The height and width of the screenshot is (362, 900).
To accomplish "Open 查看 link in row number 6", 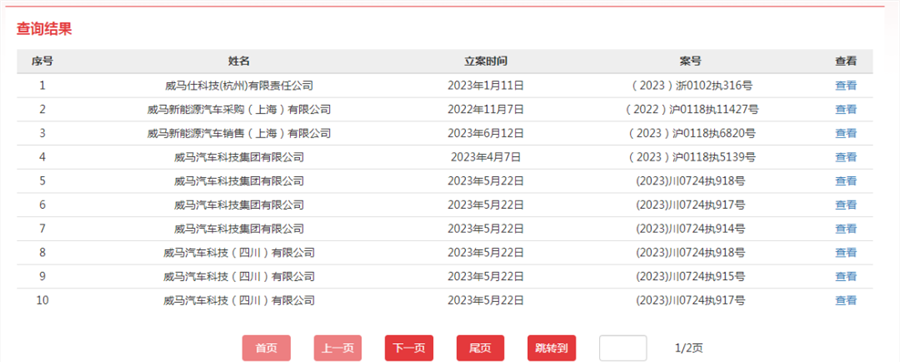I will point(845,205).
